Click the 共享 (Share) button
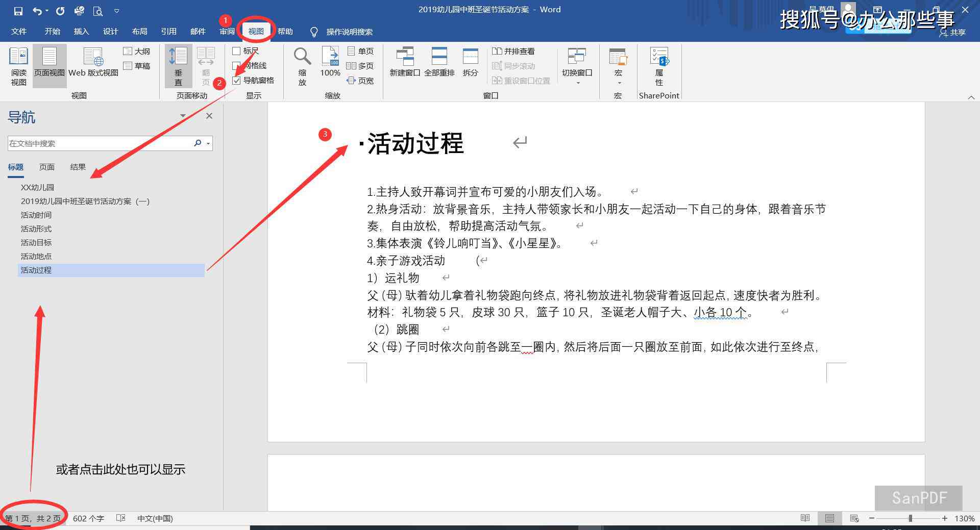Screen dimensions: 980x530 (x=952, y=32)
